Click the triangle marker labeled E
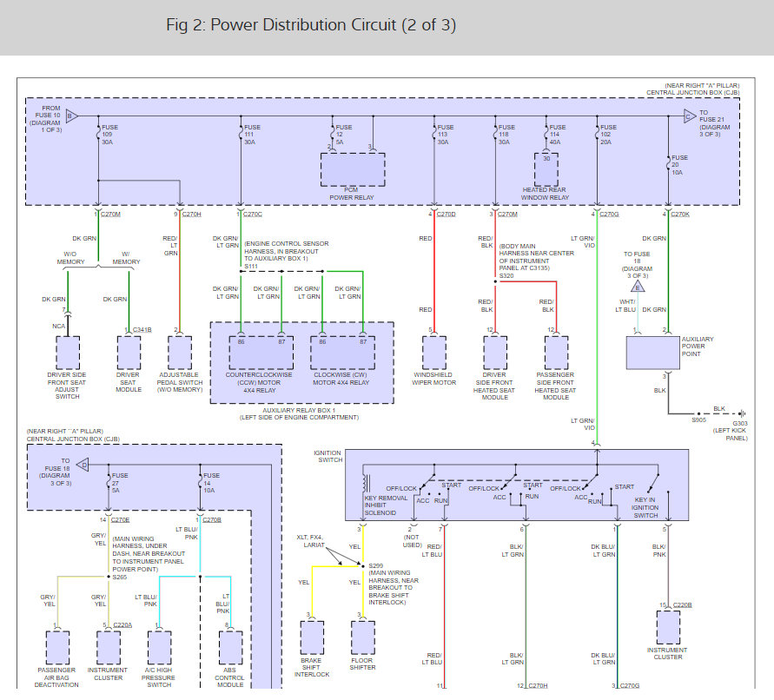 tap(638, 287)
